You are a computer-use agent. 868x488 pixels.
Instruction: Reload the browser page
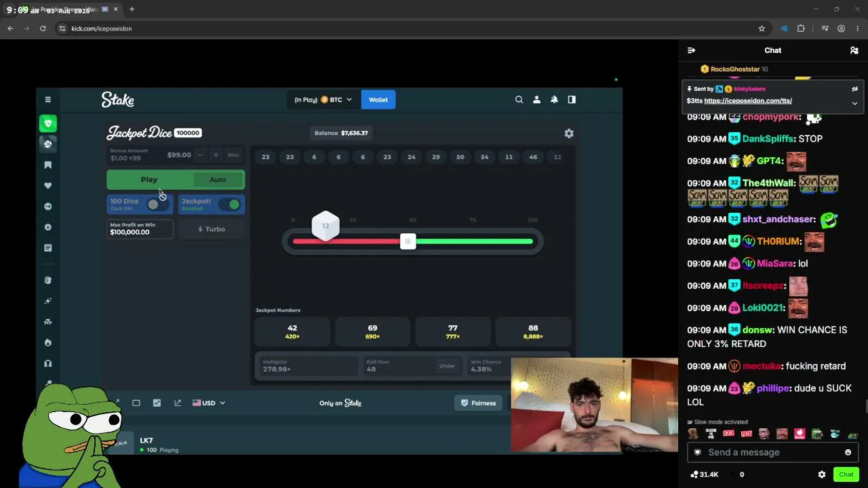pos(43,28)
